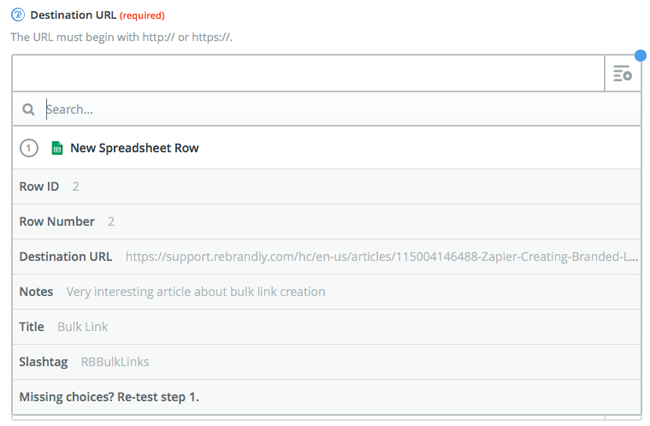Viewport: 650px width, 426px height.
Task: Select the Row ID option
Action: [327, 186]
